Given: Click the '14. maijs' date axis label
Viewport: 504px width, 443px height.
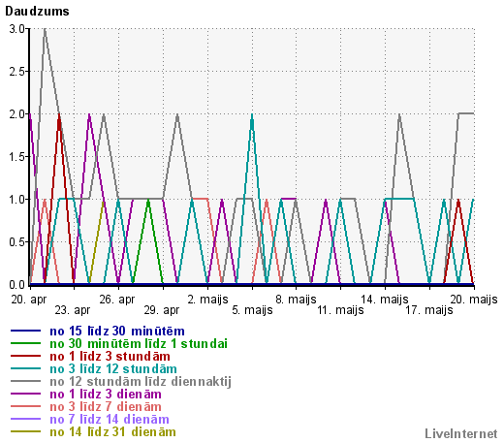Looking at the screenshot, I should pos(385,300).
